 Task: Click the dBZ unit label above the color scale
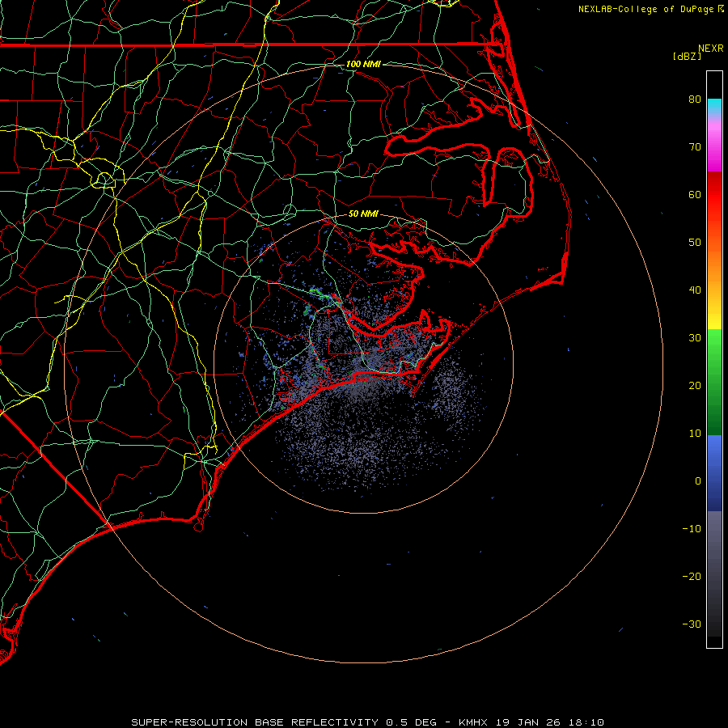tap(687, 57)
